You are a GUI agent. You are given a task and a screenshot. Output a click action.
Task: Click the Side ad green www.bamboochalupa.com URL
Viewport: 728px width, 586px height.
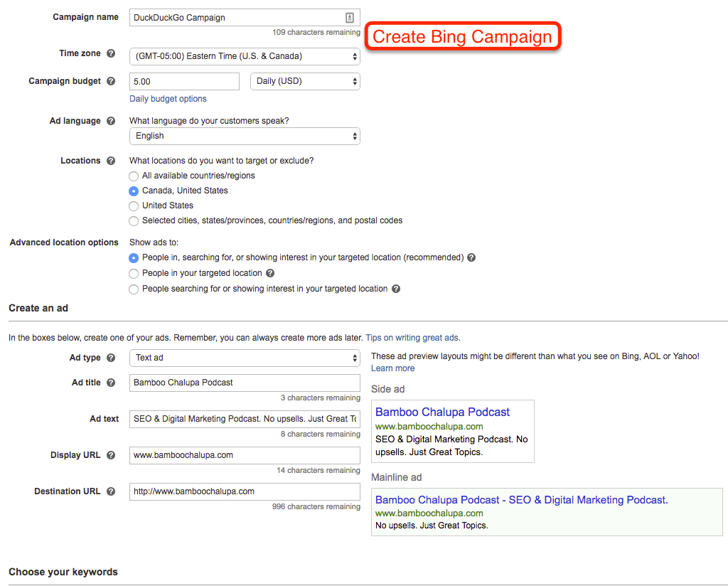pos(429,426)
